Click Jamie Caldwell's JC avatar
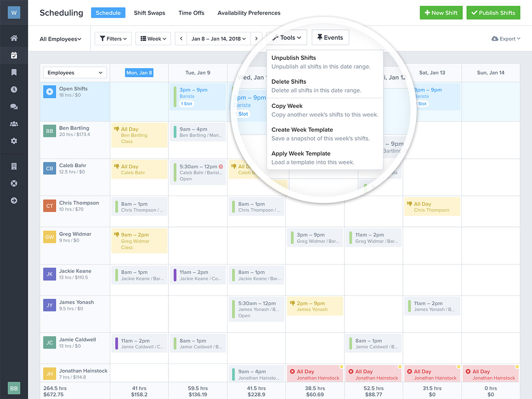This screenshot has width=532, height=399. click(49, 343)
